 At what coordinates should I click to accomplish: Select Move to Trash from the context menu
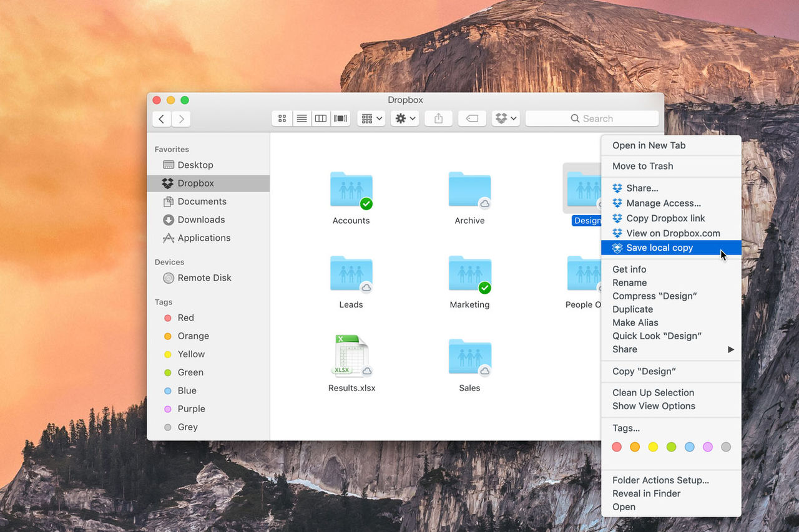coord(642,166)
